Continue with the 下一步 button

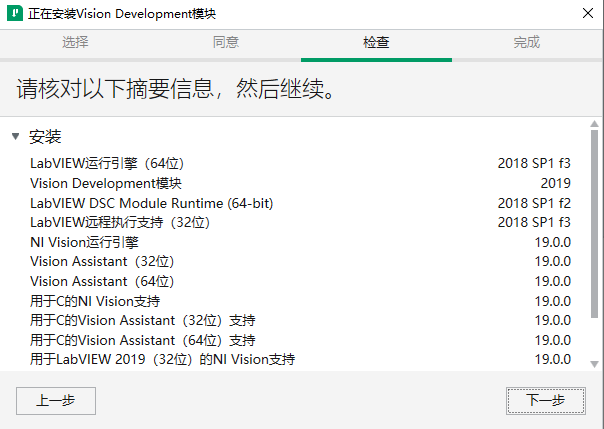pos(545,400)
